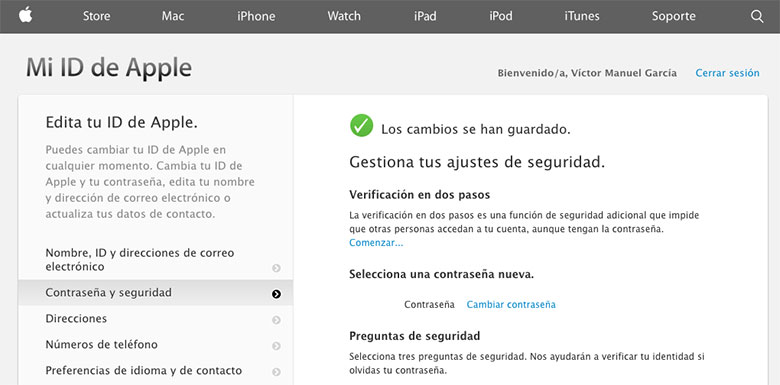Viewport: 780px width, 385px height.
Task: Click the arrow beside Direcciones
Action: 276,320
